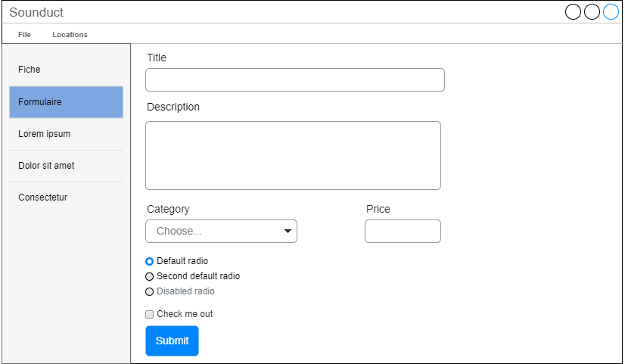The height and width of the screenshot is (364, 625).
Task: Expand the Category "Choose..." dropdown
Action: click(221, 232)
